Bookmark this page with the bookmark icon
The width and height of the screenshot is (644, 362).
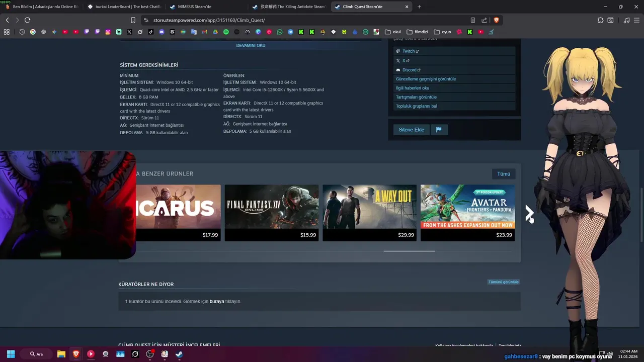133,20
